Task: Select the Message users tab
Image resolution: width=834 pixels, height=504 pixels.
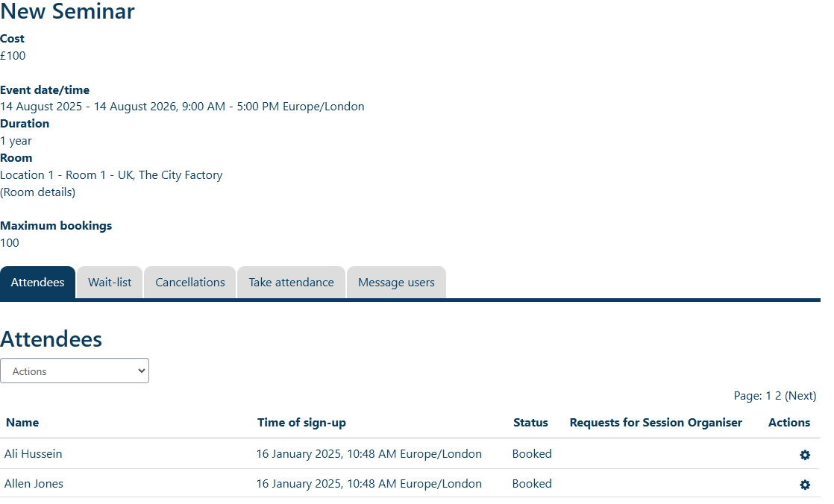Action: (396, 283)
